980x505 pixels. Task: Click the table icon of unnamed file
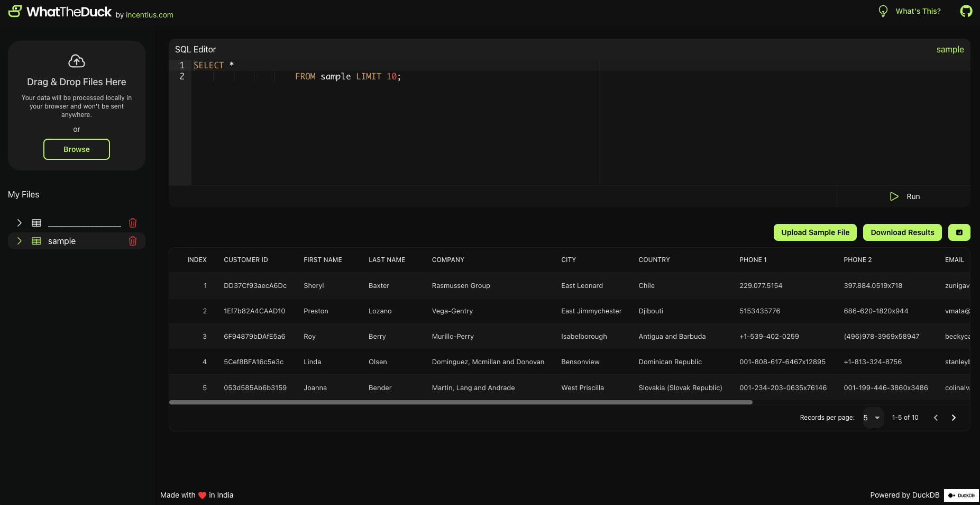click(36, 223)
